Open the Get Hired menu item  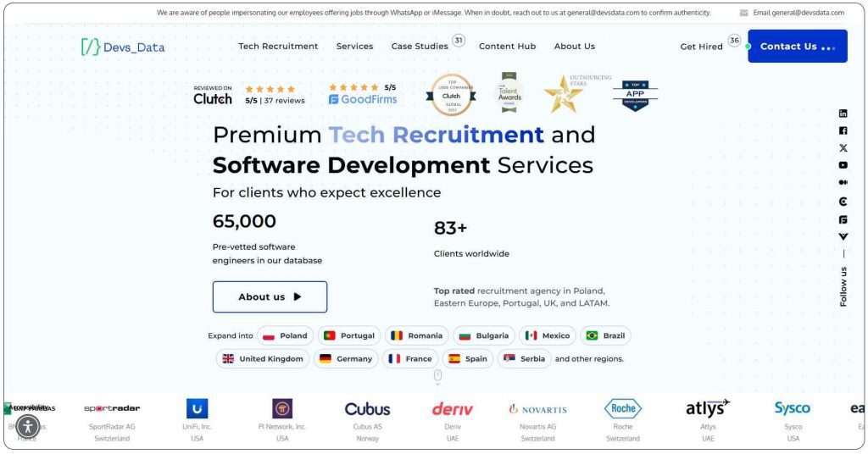coord(701,47)
